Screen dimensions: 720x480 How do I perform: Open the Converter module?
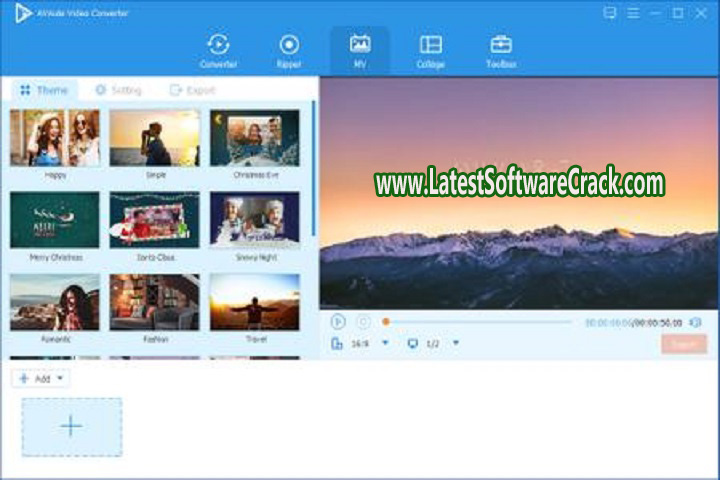pyautogui.click(x=218, y=50)
